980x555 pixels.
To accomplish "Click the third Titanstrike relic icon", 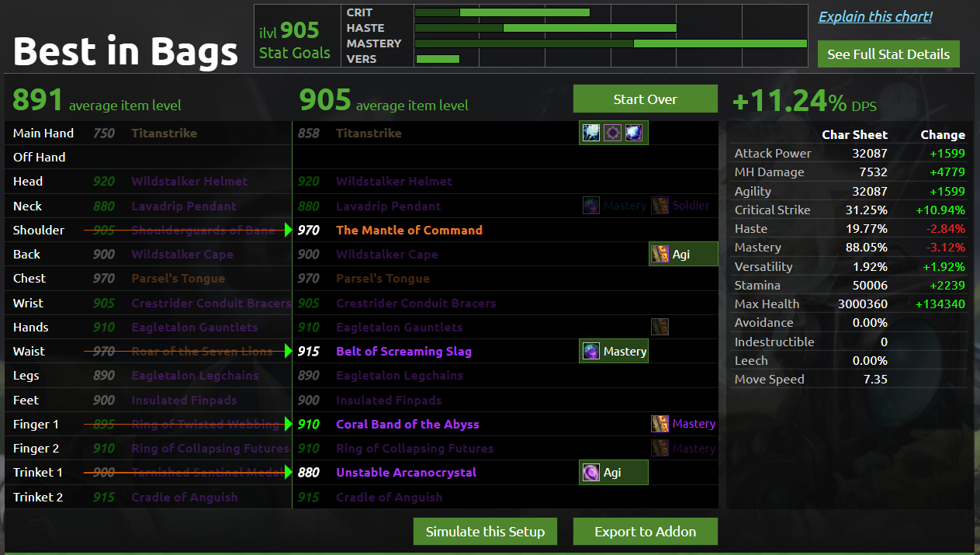I will [635, 133].
